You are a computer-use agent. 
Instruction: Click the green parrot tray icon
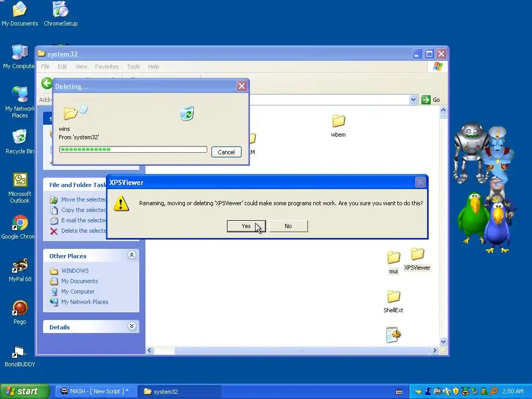click(x=484, y=391)
